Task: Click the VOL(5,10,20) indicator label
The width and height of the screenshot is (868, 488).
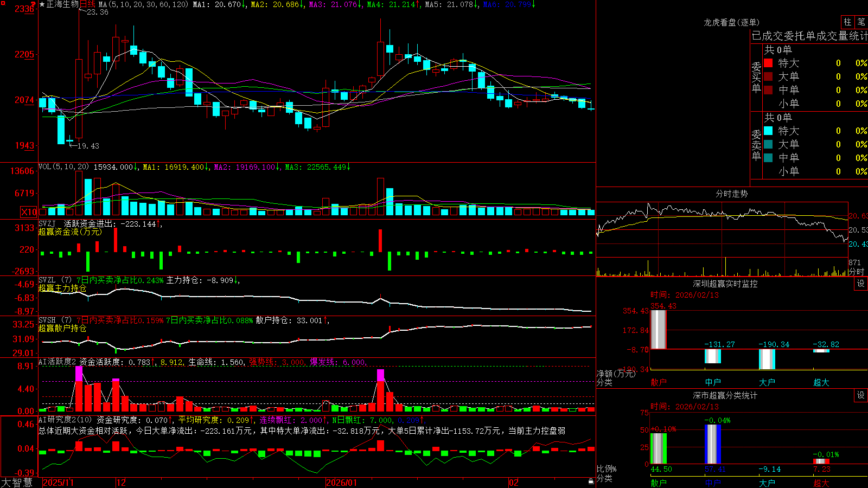Action: pos(63,167)
